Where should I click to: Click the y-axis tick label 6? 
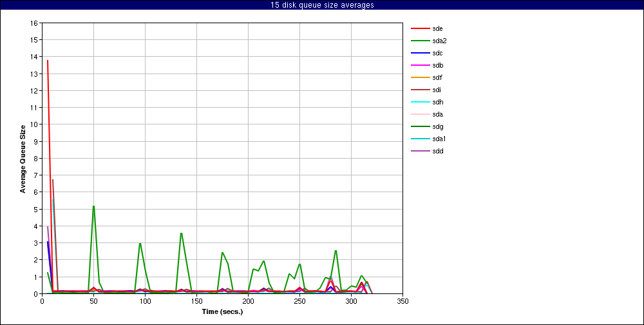point(35,192)
